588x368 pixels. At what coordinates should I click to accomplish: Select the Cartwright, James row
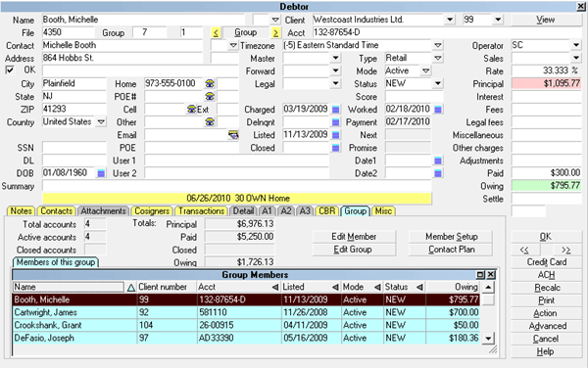pos(246,312)
